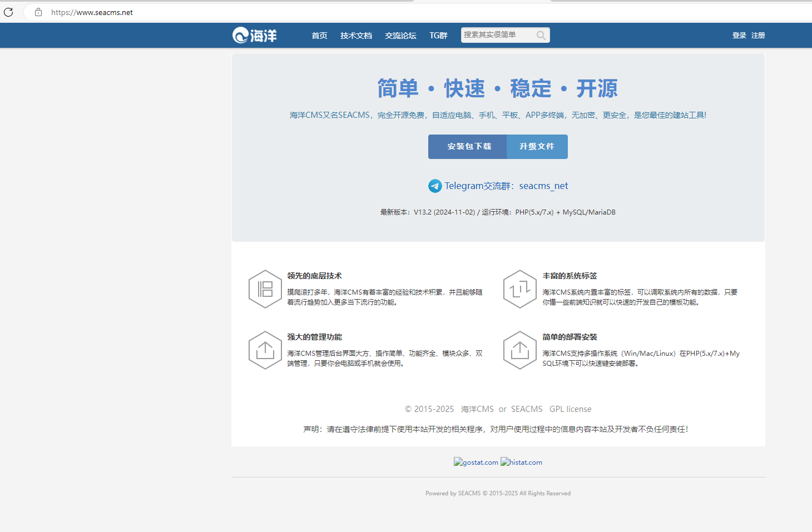Click the 丰富的系统标签 hexagon icon

519,289
